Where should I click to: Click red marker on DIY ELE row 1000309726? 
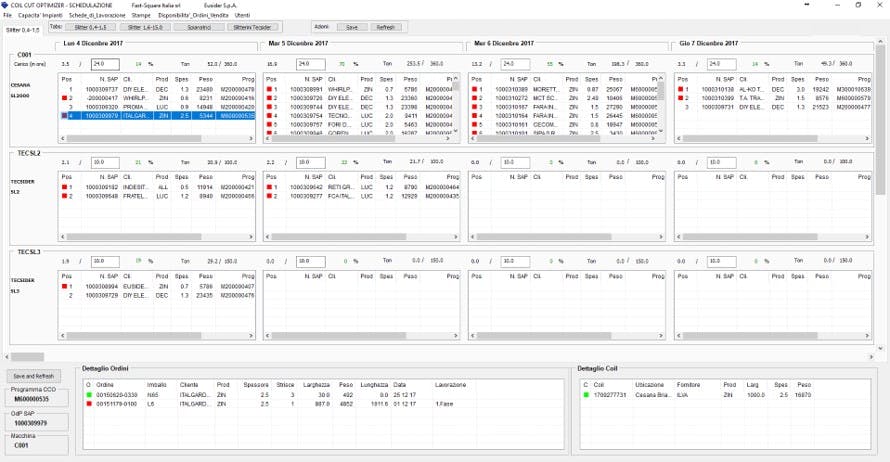(x=270, y=98)
